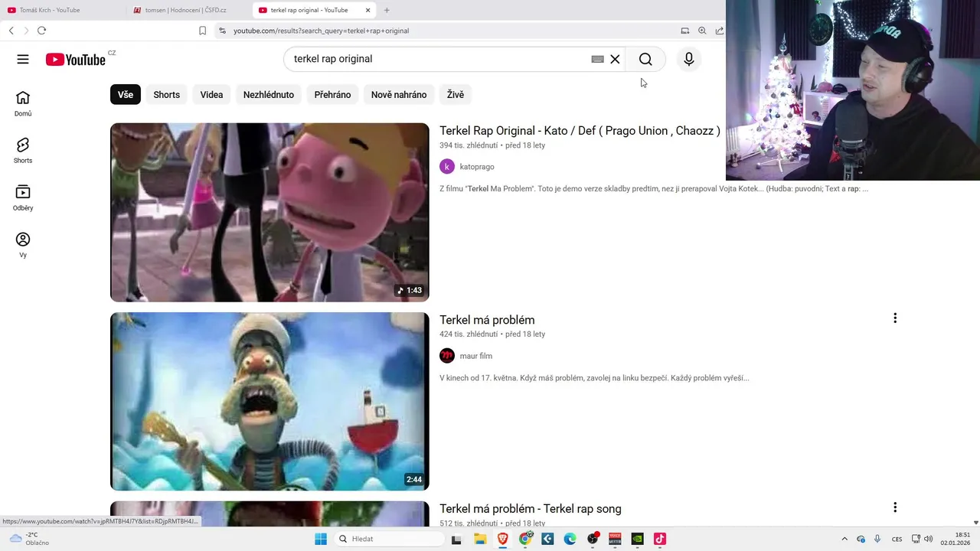Read description 'Z filmu Terkel Ma Problem'
Image resolution: width=980 pixels, height=551 pixels.
(654, 188)
